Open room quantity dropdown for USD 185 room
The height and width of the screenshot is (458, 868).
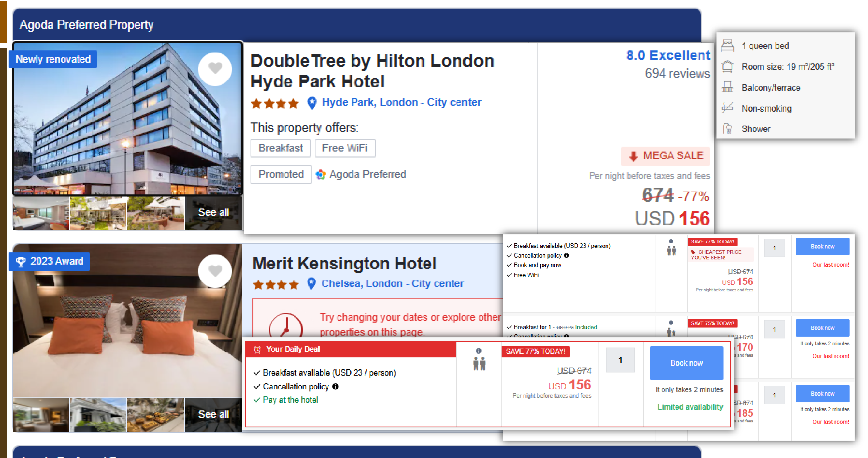774,395
